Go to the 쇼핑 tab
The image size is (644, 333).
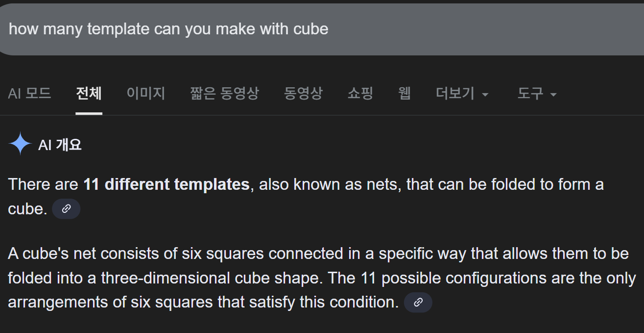click(360, 94)
